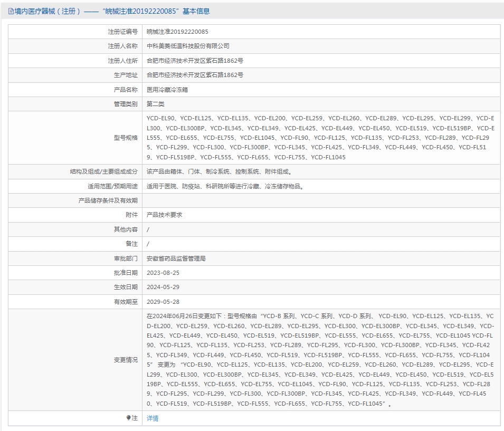504x431 pixels.
Task: Click the document icon beside the page title
Action: click(x=11, y=12)
